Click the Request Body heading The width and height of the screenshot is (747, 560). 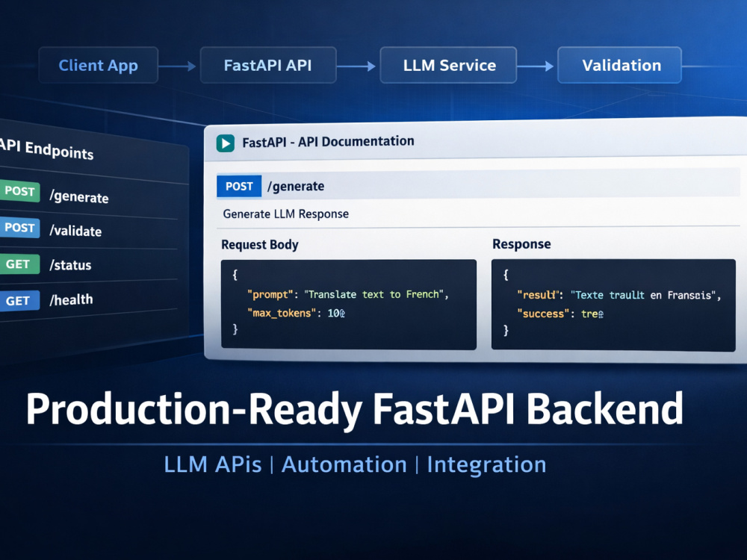pyautogui.click(x=260, y=245)
